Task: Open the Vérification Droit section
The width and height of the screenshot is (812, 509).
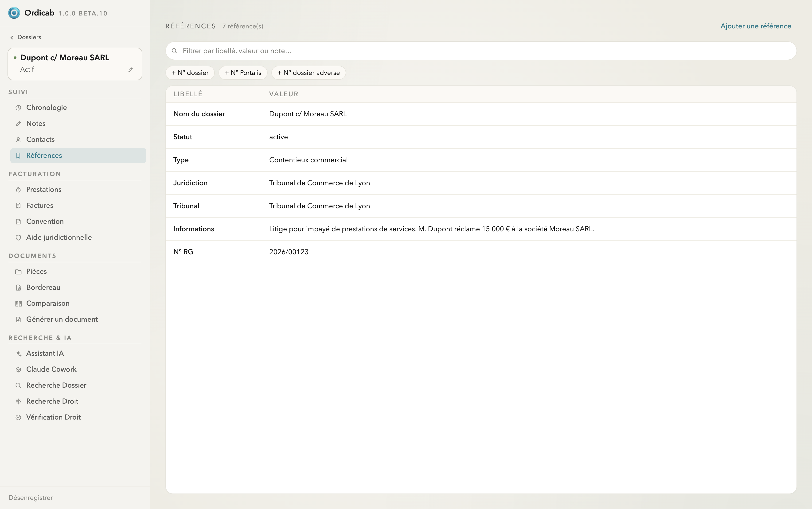Action: click(x=78, y=417)
